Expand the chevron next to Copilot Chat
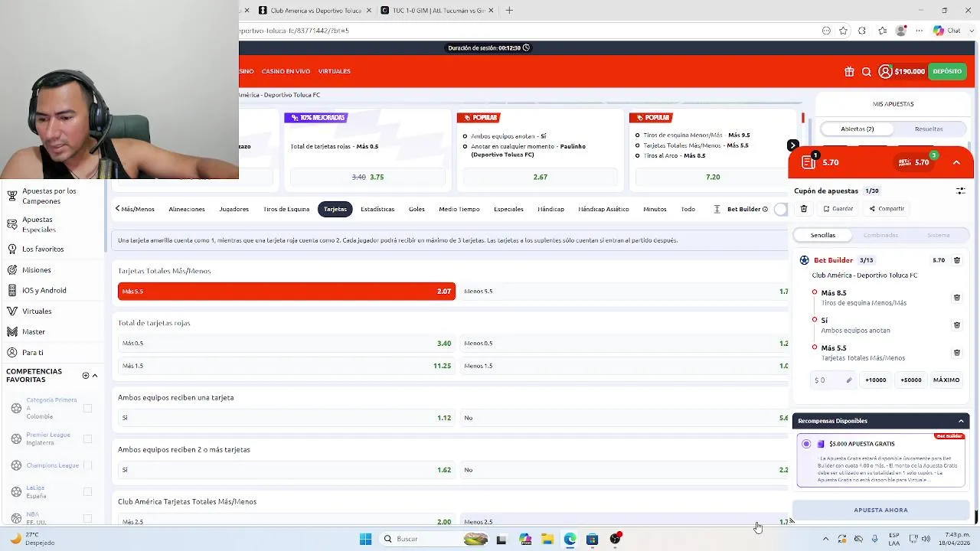The image size is (980, 551). point(970,31)
